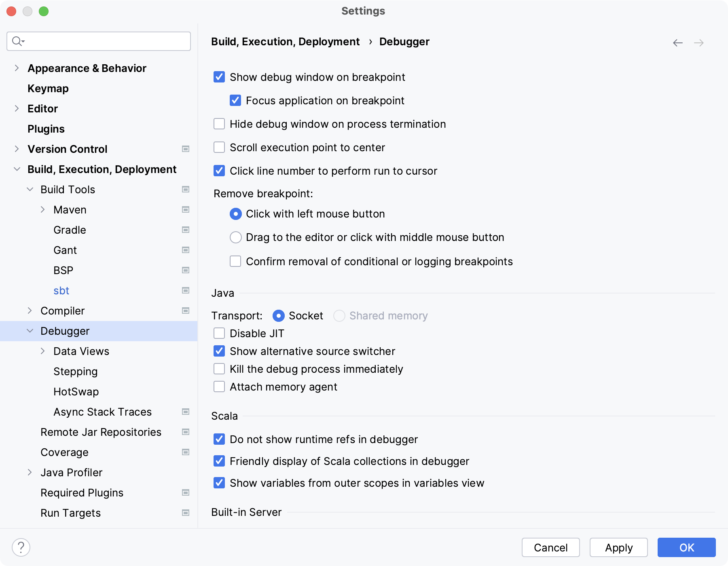Click Build, Execution, Deployment in the breadcrumb

click(x=286, y=41)
